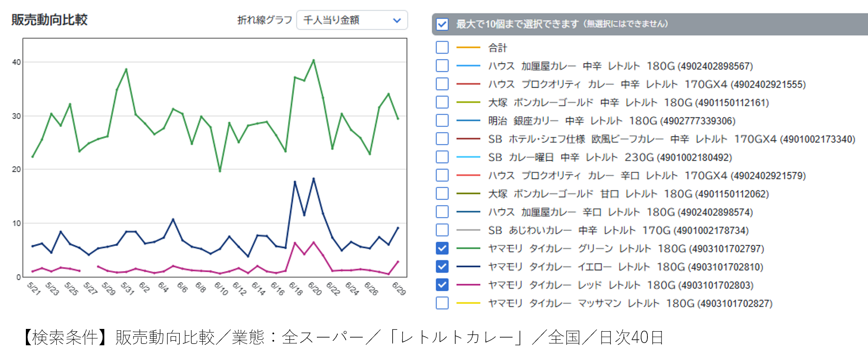868x358 pixels.
Task: Click label ハウス 加厘屋カレー 中辛 (4902402898567)
Action: point(621,66)
